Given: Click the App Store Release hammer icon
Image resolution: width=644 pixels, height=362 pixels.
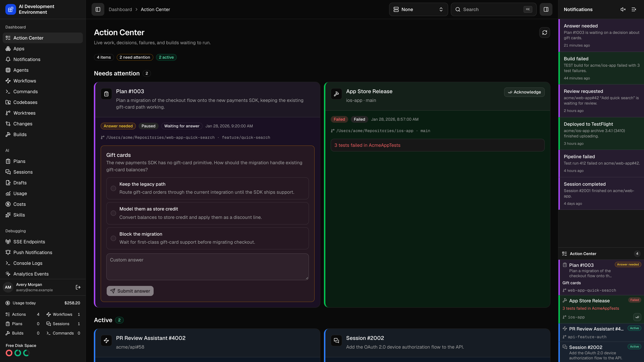Looking at the screenshot, I should point(336,94).
